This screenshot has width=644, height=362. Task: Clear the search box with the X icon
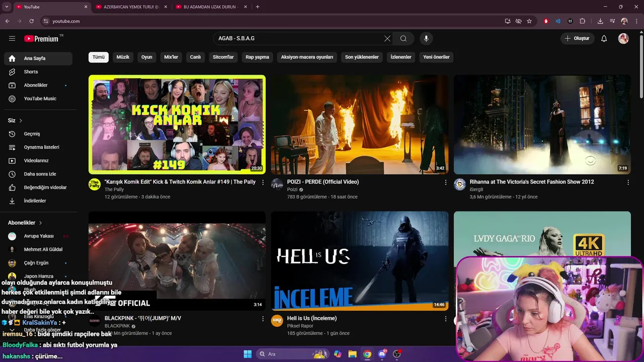tap(387, 39)
